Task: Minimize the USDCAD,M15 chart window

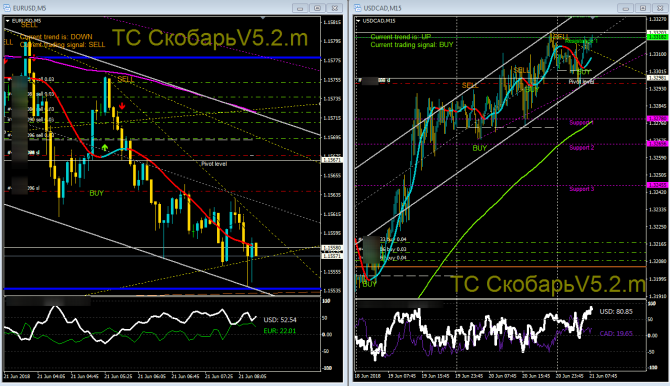Action: [x=626, y=8]
